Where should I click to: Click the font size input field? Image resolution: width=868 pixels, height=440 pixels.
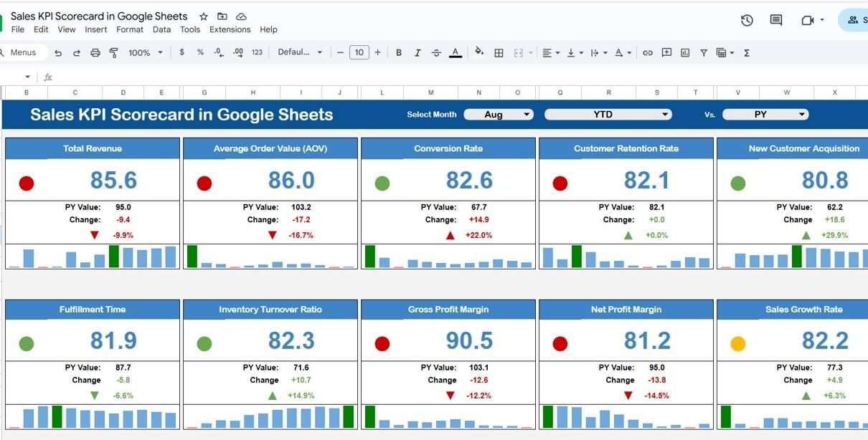(x=359, y=52)
